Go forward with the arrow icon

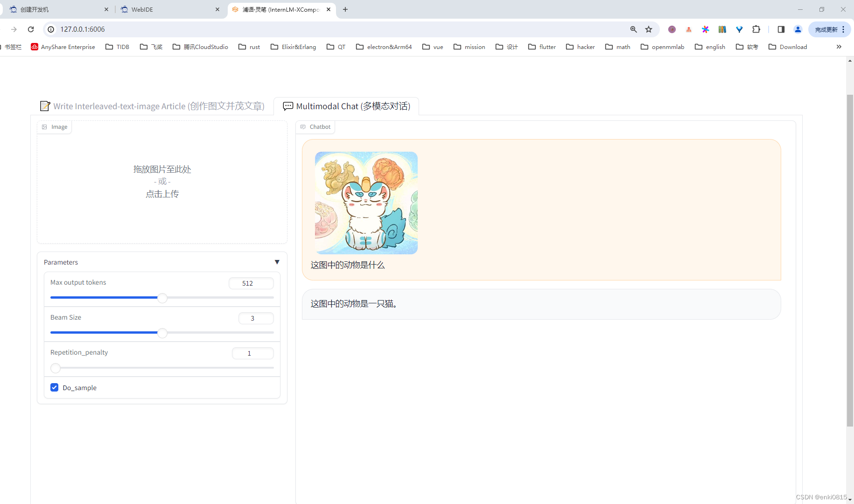pyautogui.click(x=14, y=29)
